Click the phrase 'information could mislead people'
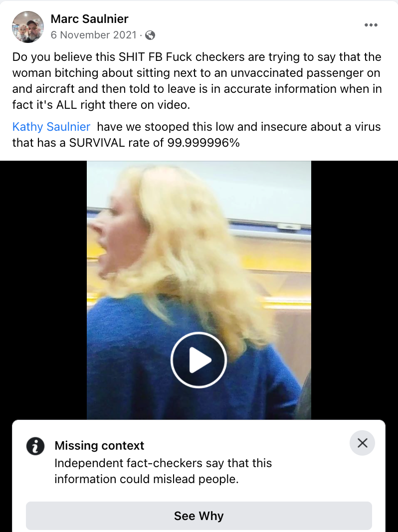Viewport: 398px width, 532px height. 147,479
